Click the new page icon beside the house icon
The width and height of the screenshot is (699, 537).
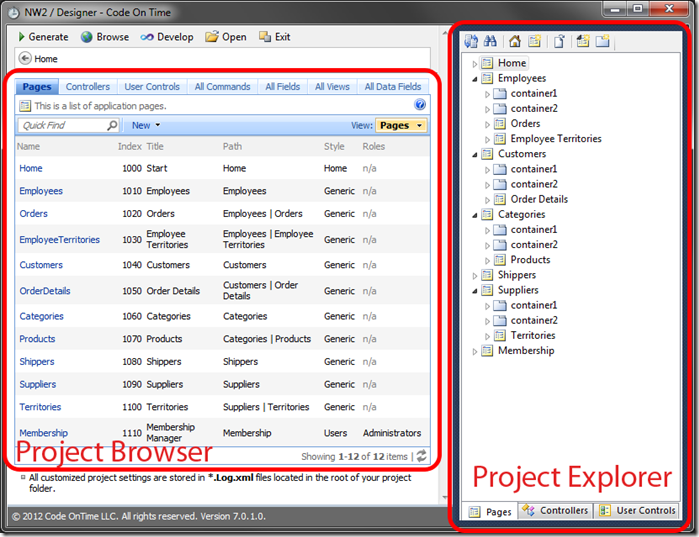point(535,41)
